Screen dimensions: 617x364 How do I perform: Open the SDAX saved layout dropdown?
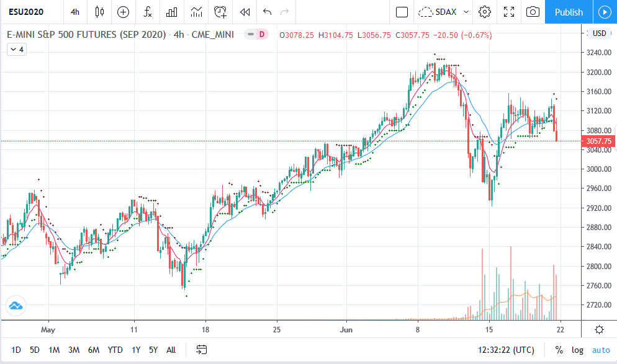tap(443, 12)
